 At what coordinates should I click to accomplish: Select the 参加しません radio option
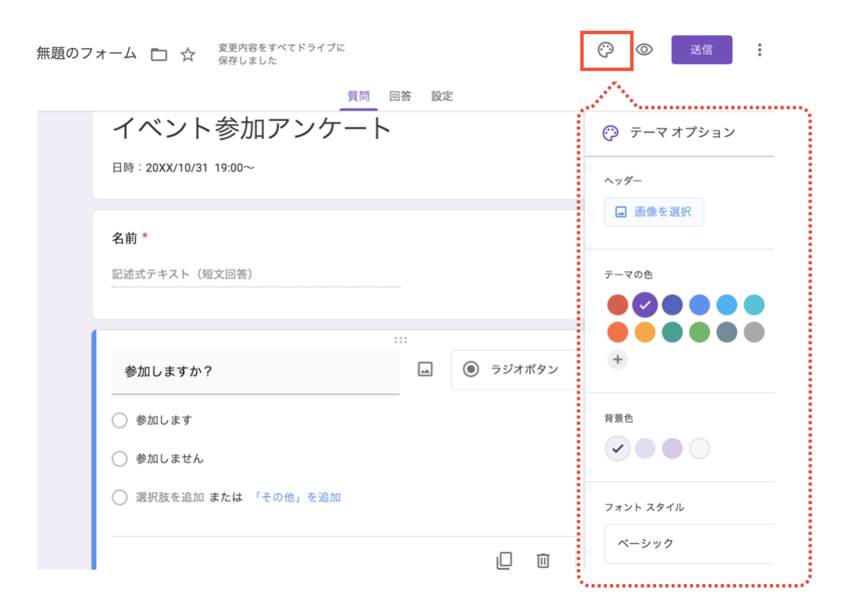pyautogui.click(x=119, y=458)
